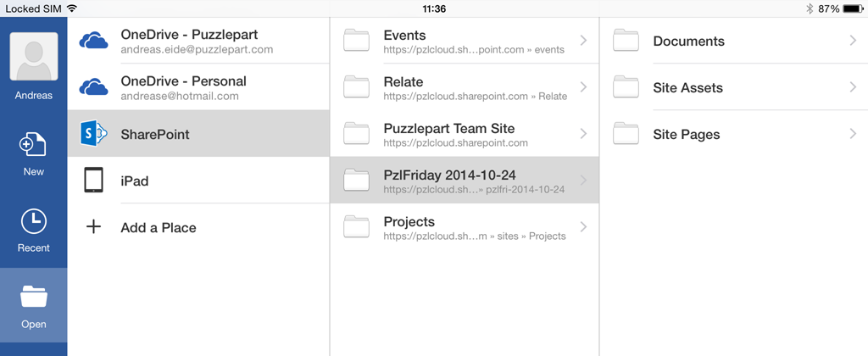Viewport: 868px width, 356px height.
Task: Expand the Documents library chevron
Action: point(853,41)
